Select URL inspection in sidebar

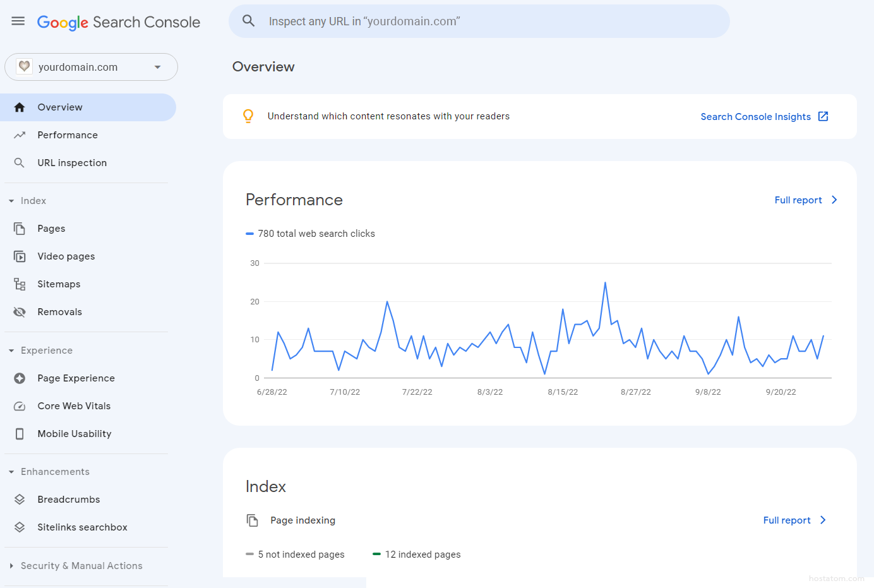[x=72, y=163]
